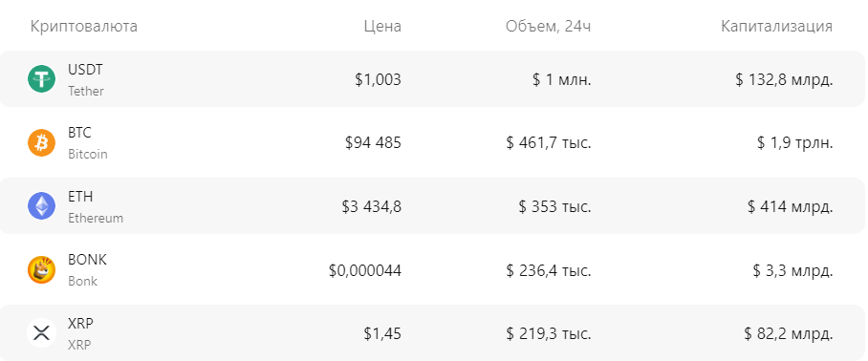868x361 pixels.
Task: Sort by the Цена column header
Action: pos(382,27)
